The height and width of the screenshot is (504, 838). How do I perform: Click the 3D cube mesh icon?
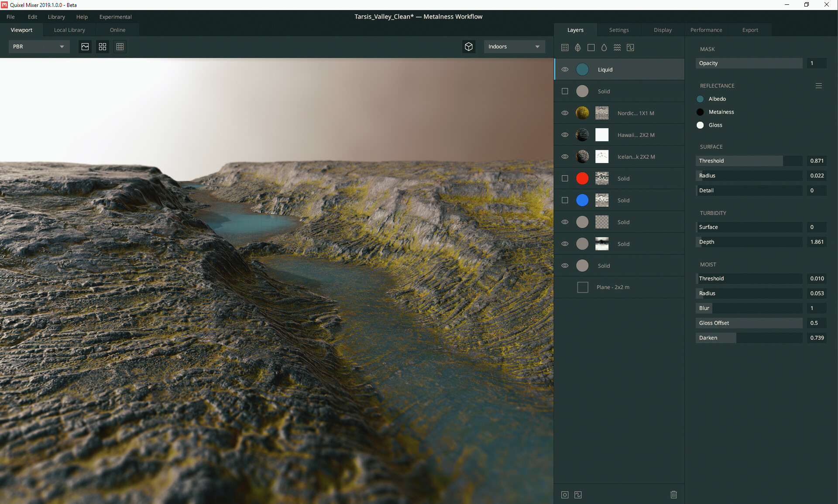[469, 47]
